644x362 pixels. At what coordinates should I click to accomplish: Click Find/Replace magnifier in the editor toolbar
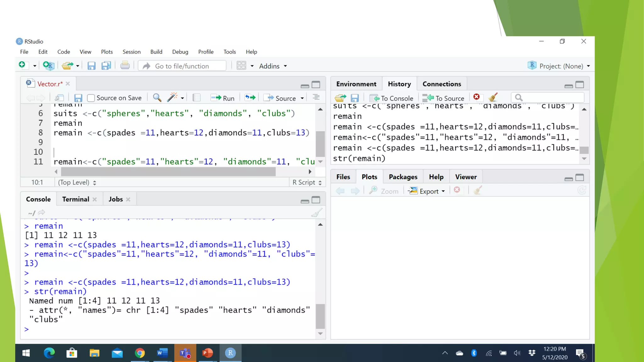[157, 98]
